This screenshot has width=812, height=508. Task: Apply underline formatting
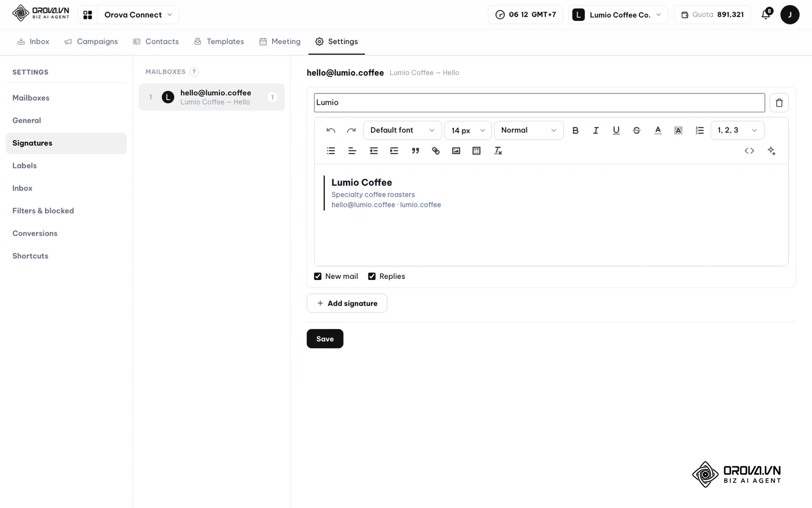(616, 131)
